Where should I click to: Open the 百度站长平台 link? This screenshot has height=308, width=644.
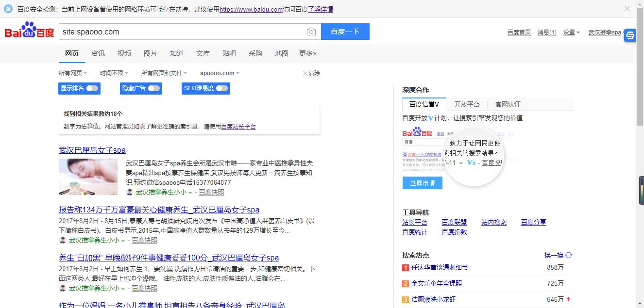238,127
